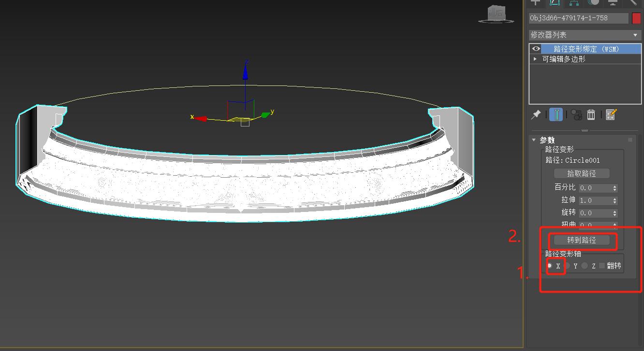Toggle visibility eye on 路径变形绑定 modifier
Image resolution: width=644 pixels, height=351 pixels.
coord(536,48)
